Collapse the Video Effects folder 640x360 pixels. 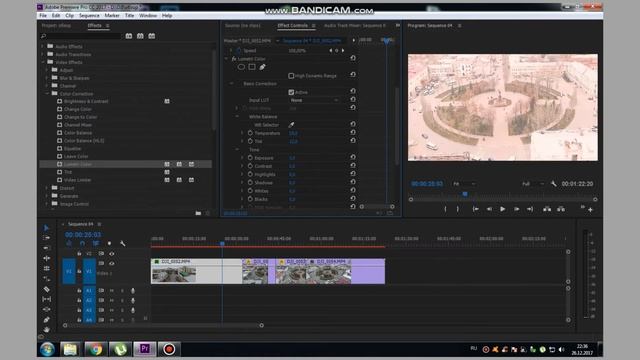pos(42,62)
